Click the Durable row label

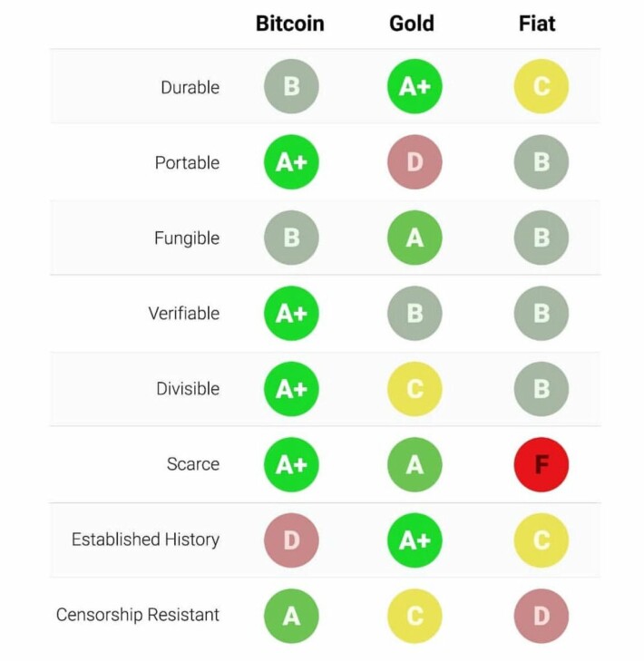190,87
